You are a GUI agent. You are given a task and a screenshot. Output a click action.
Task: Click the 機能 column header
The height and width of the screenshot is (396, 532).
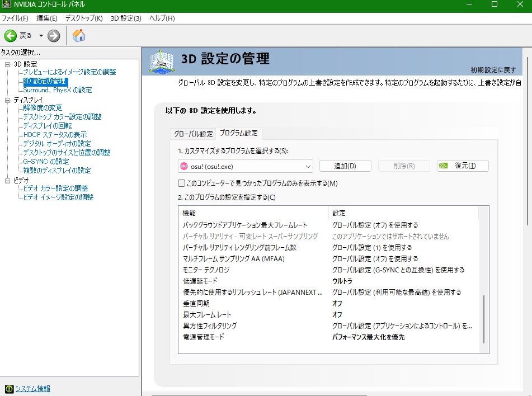click(253, 213)
